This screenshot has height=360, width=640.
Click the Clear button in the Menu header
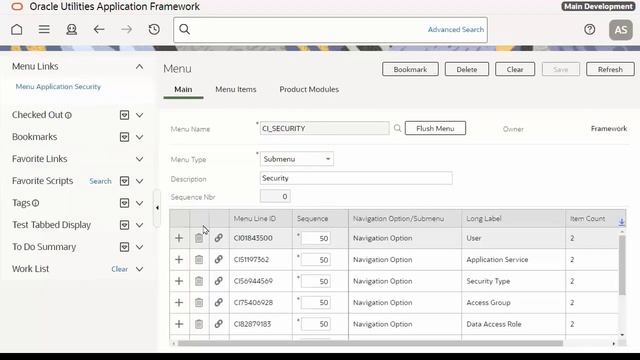coord(515,69)
